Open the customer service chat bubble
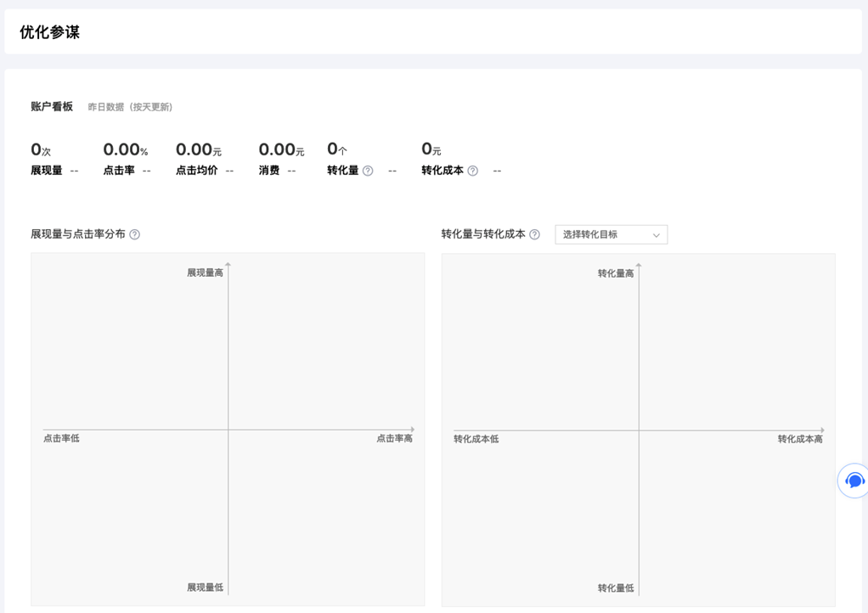This screenshot has width=868, height=613. click(854, 481)
